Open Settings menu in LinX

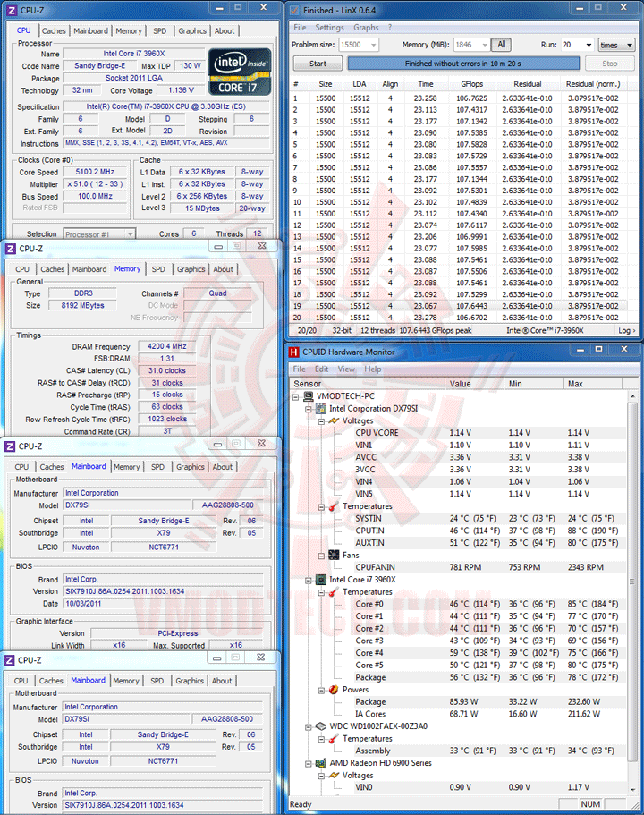pos(329,28)
